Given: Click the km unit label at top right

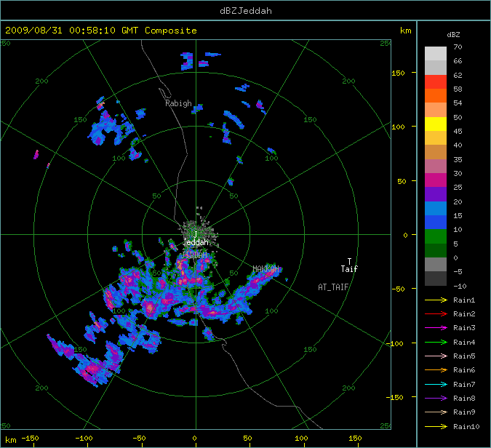Looking at the screenshot, I should 405,31.
